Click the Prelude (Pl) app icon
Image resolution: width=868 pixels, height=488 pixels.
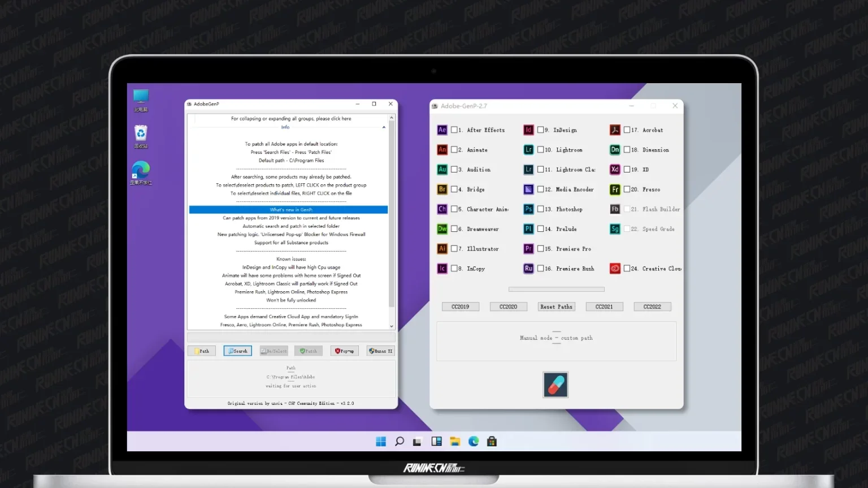[x=528, y=229]
